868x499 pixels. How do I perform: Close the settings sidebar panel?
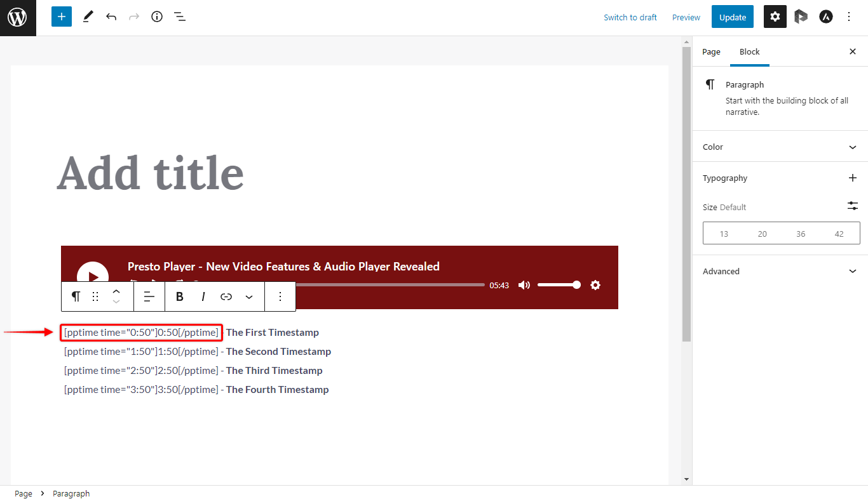click(x=853, y=51)
